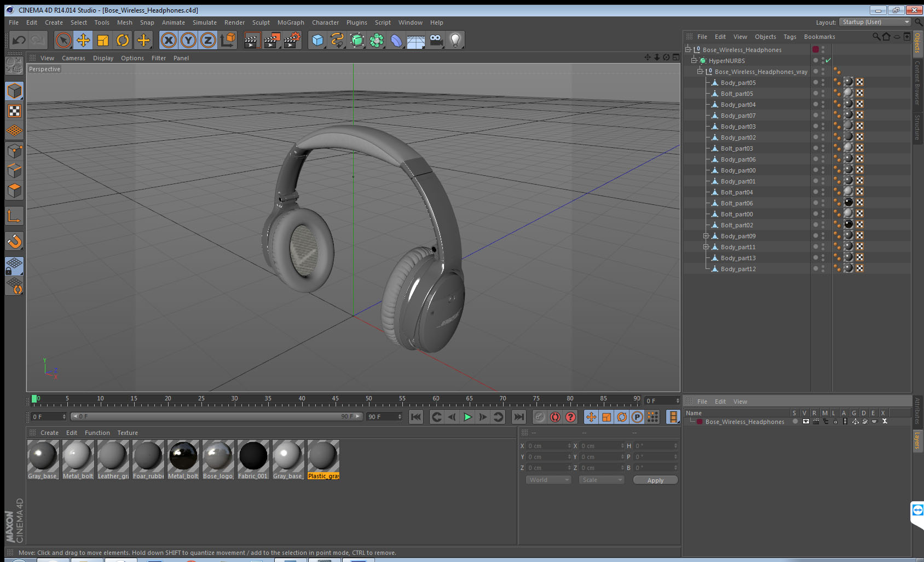Open the Layout Startup dropdown
Image resolution: width=924 pixels, height=562 pixels.
pyautogui.click(x=875, y=22)
